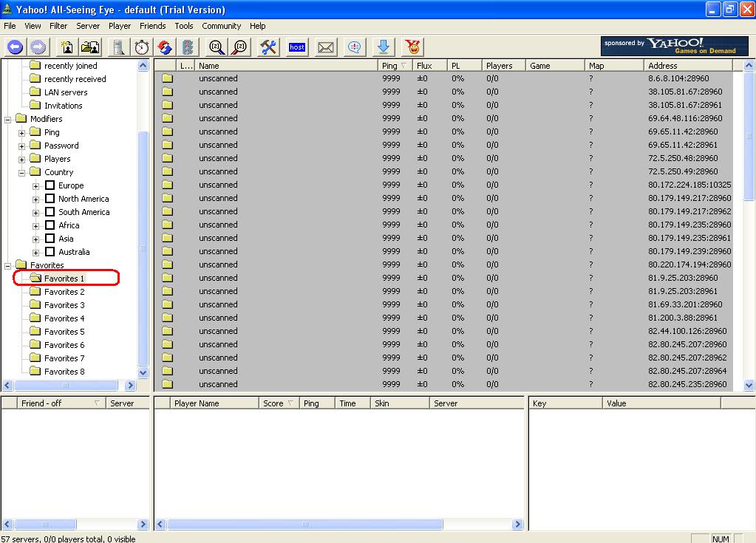Sort server list by Address column header

coord(687,66)
